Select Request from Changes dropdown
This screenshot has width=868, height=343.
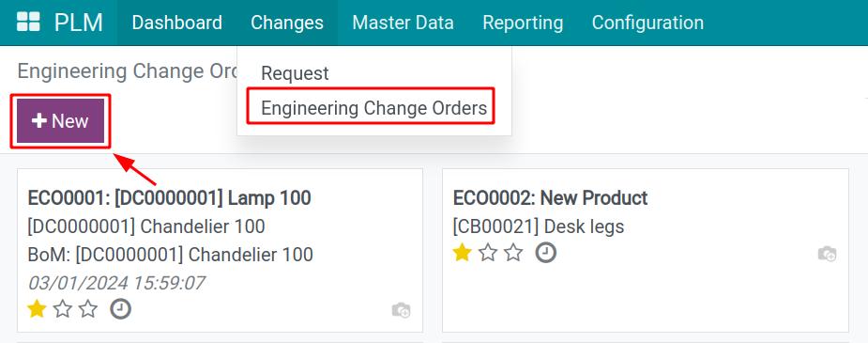tap(295, 73)
